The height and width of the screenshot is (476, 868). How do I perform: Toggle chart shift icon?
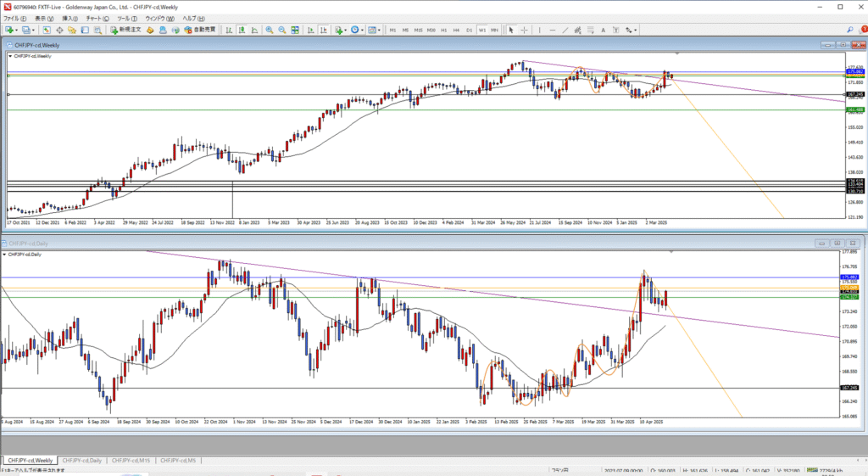(323, 30)
